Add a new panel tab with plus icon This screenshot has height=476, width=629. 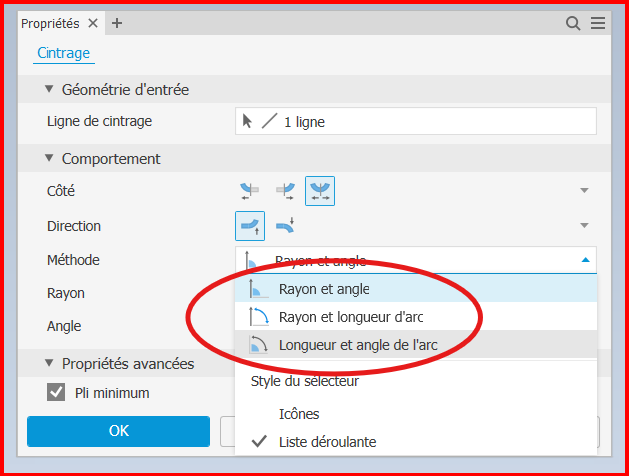point(117,23)
